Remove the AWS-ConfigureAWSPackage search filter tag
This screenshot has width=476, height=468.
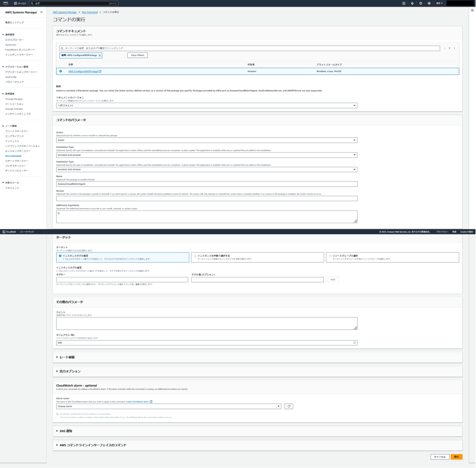coord(99,55)
